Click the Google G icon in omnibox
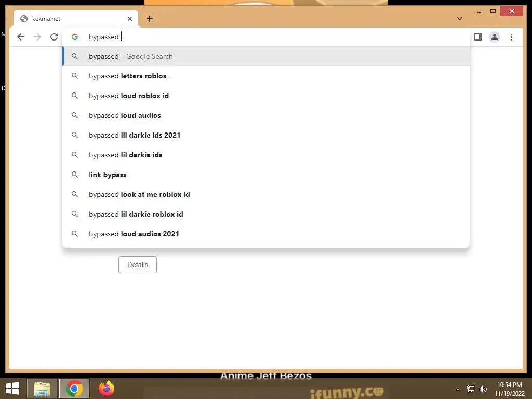532x399 pixels. tap(75, 37)
